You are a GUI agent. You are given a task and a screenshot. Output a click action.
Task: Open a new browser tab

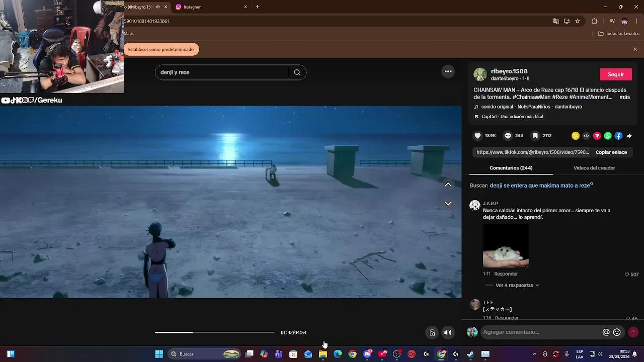tap(258, 7)
